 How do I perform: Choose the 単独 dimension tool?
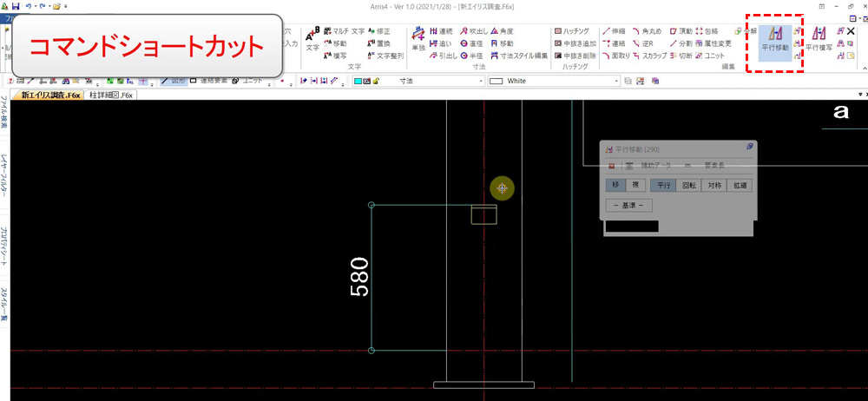(x=419, y=38)
